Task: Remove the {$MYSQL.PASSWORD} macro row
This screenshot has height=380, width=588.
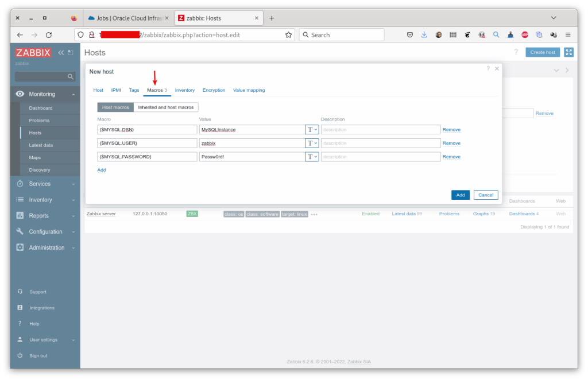Action: click(451, 157)
